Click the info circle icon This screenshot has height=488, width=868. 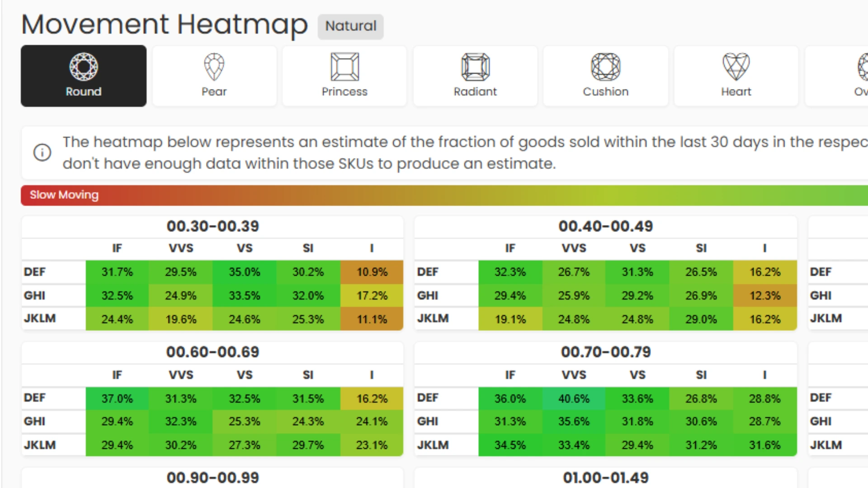(x=42, y=152)
